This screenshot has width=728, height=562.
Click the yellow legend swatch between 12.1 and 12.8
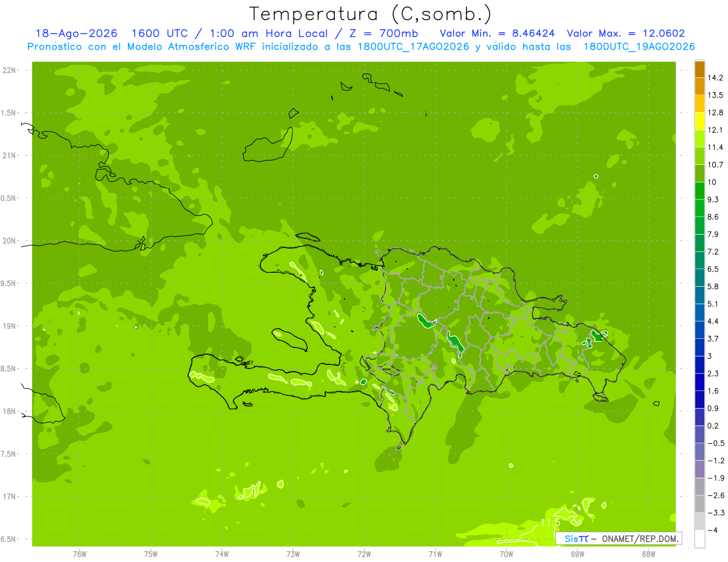699,121
